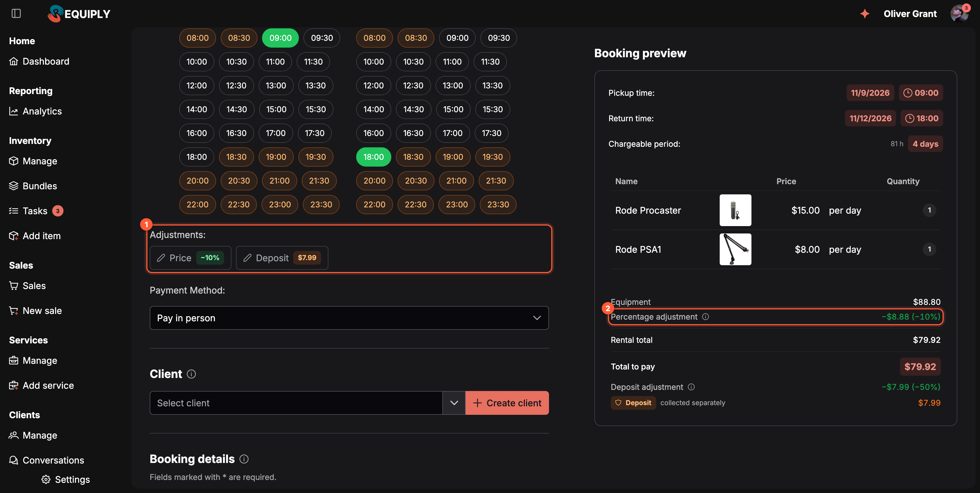Screen dimensions: 980x493
Task: Click the return date 11/12/2026 badge
Action: pyautogui.click(x=871, y=118)
